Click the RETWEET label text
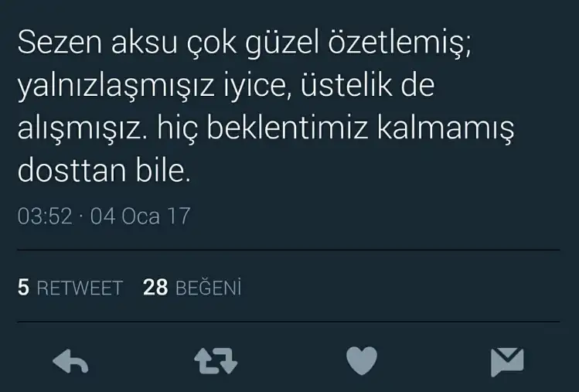This screenshot has width=579, height=392. (x=80, y=288)
